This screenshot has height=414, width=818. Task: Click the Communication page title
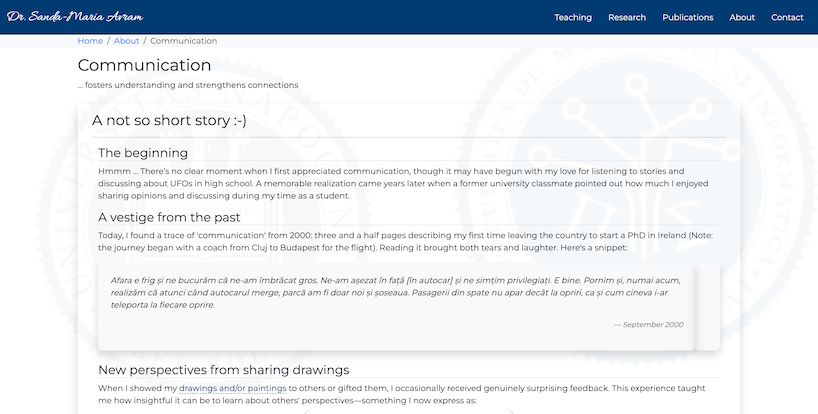[144, 65]
